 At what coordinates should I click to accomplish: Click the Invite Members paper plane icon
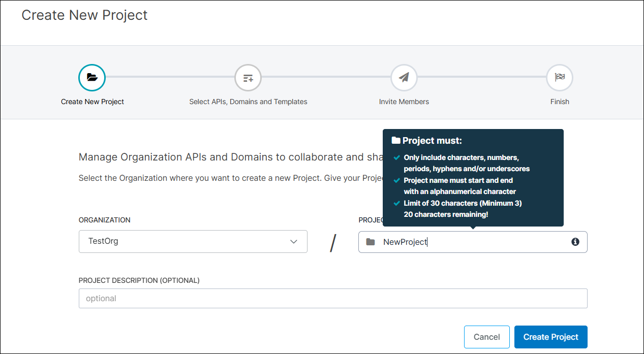[404, 77]
